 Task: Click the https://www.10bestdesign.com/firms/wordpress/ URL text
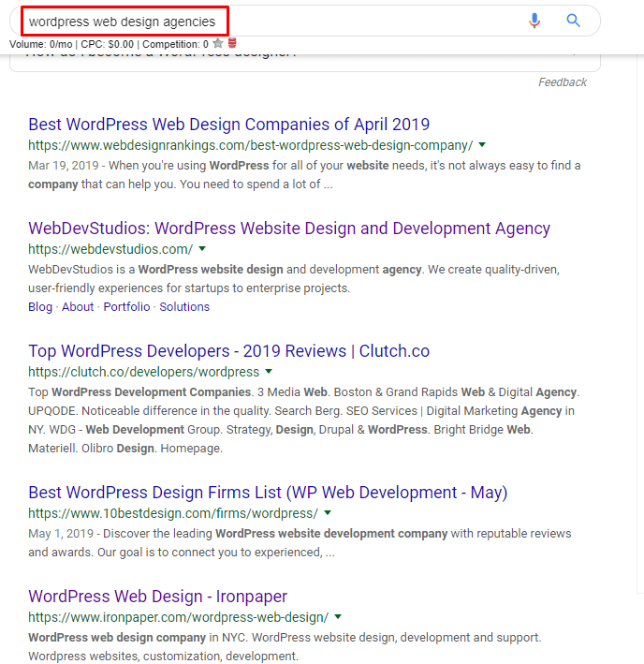pos(173,513)
